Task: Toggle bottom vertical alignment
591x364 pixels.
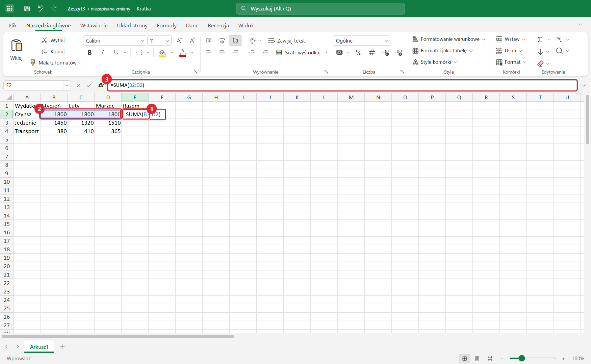Action: 235,41
